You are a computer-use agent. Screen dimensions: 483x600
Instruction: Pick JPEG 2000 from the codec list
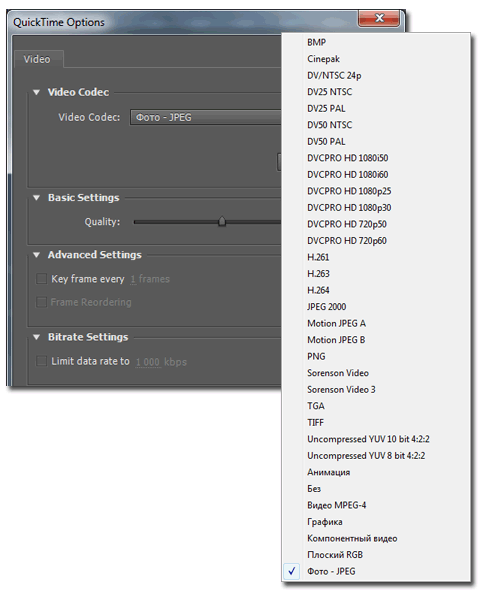(x=376, y=307)
